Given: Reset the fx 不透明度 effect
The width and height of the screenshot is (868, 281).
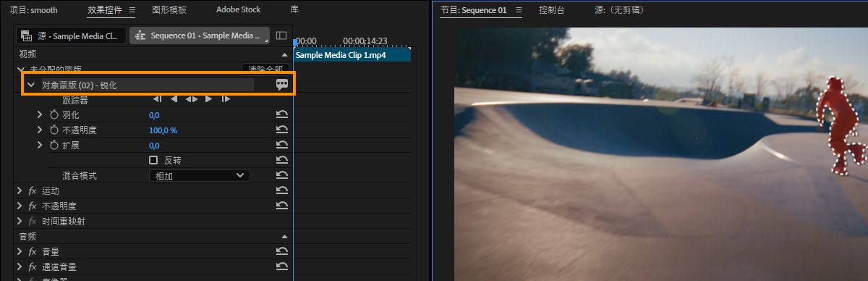Looking at the screenshot, I should pos(282,206).
